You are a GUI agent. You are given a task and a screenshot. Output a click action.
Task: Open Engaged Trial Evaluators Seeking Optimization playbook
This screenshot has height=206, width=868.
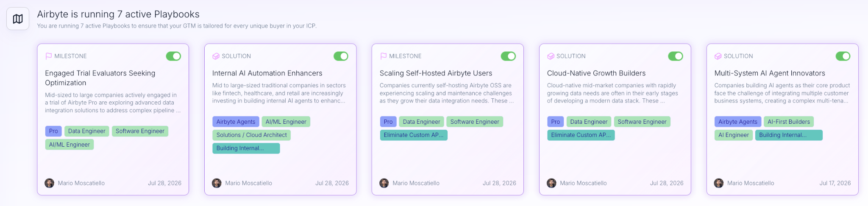coord(100,78)
